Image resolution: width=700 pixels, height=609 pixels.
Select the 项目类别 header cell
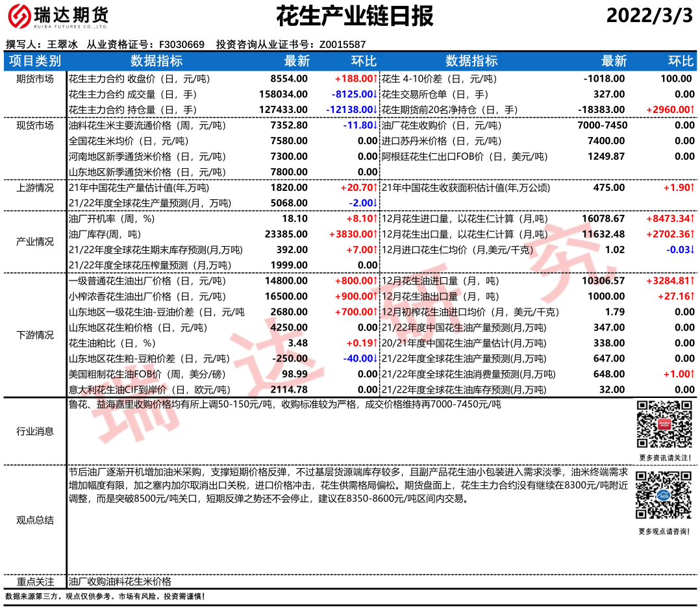(x=35, y=61)
